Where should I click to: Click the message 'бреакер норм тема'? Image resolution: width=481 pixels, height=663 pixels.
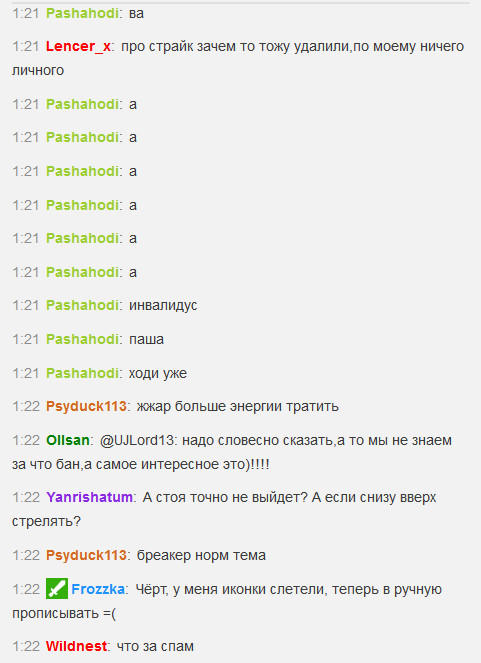tap(201, 555)
